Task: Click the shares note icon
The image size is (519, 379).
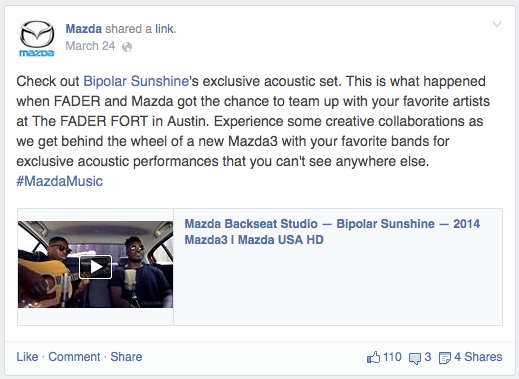Action: click(x=445, y=358)
